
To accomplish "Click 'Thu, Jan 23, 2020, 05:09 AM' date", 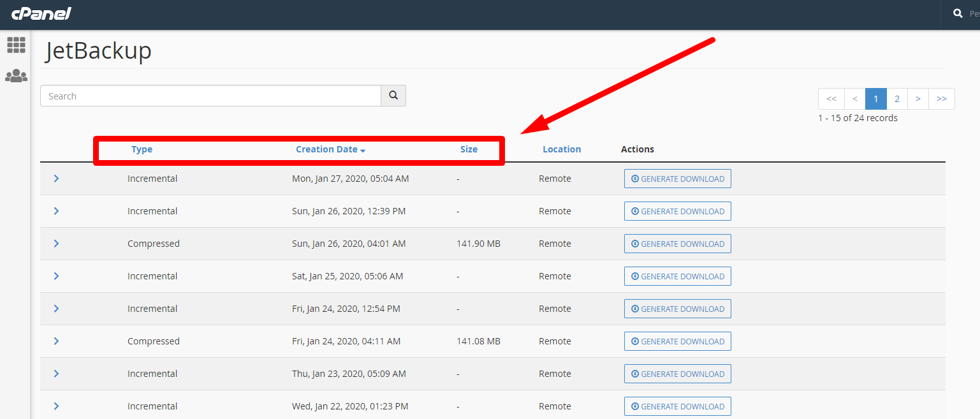I will (349, 374).
